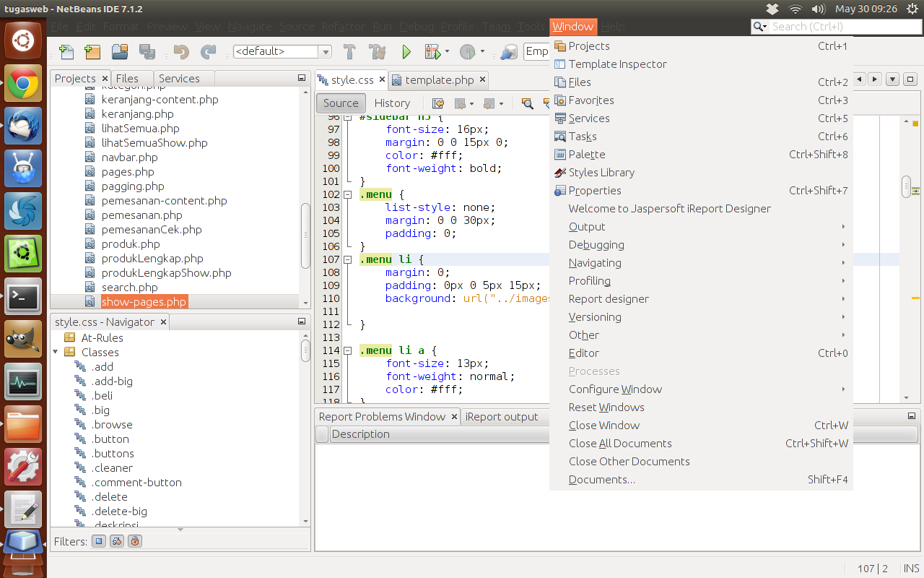Image resolution: width=924 pixels, height=578 pixels.
Task: Click the Source button in the editor toolbar
Action: [340, 103]
